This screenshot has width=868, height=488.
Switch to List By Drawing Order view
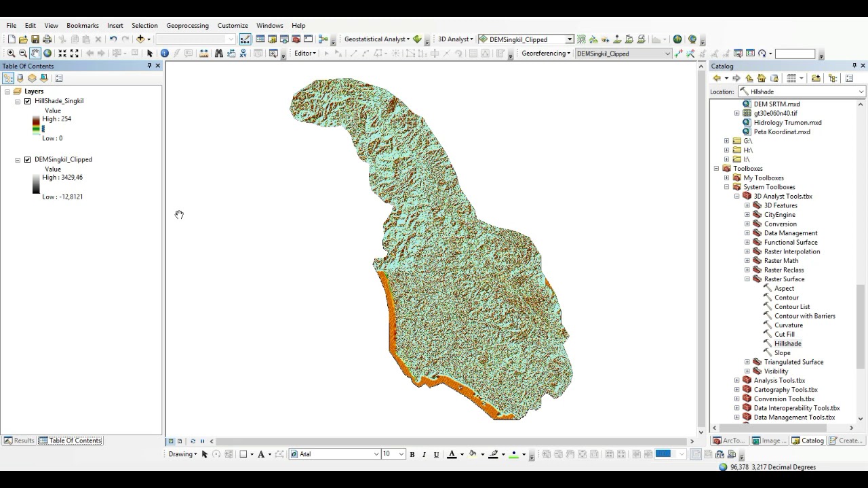(8, 79)
